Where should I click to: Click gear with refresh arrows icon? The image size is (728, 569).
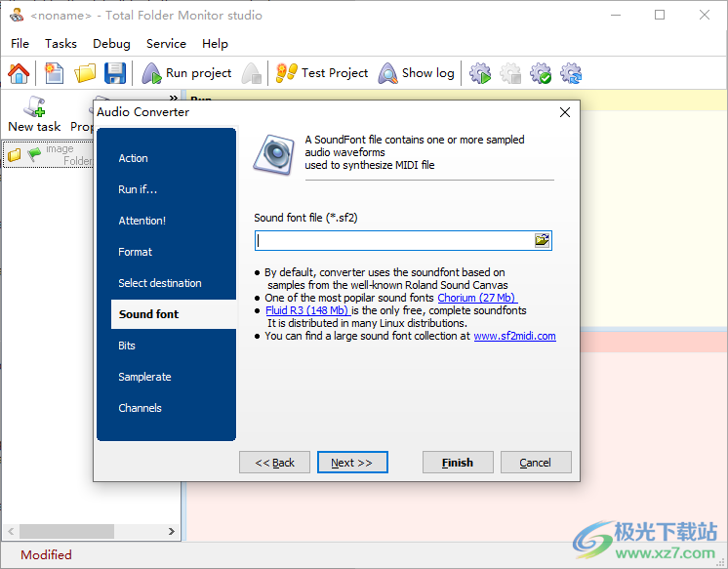(x=571, y=73)
